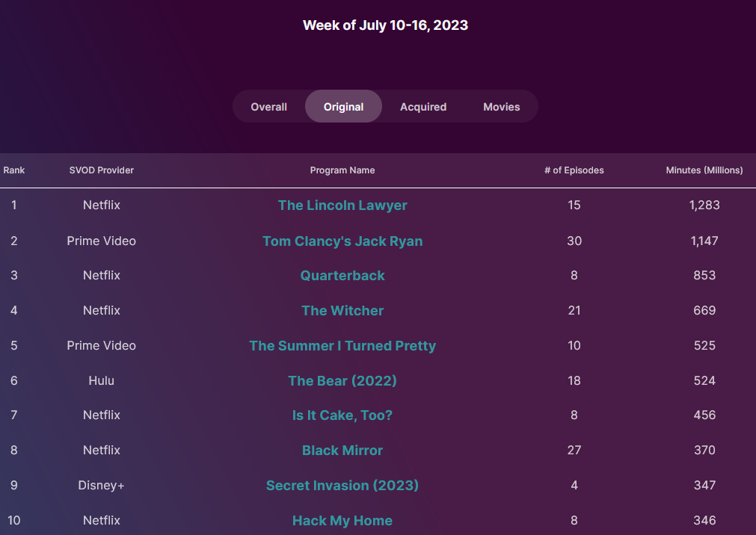Click the SVOD Provider column header

click(x=102, y=170)
